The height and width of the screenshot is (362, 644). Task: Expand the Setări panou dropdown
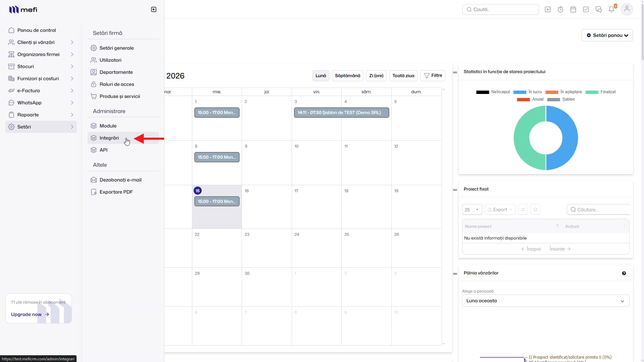click(607, 35)
